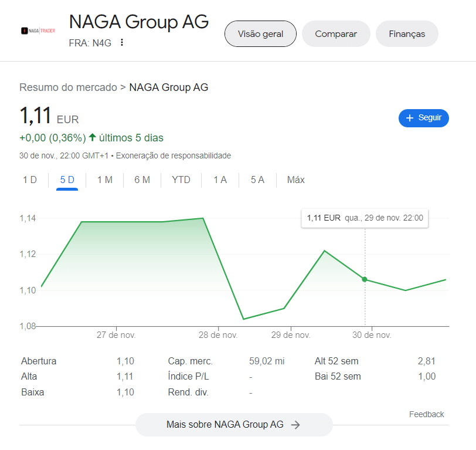
Task: Click the Alta label
Action: [x=29, y=377]
